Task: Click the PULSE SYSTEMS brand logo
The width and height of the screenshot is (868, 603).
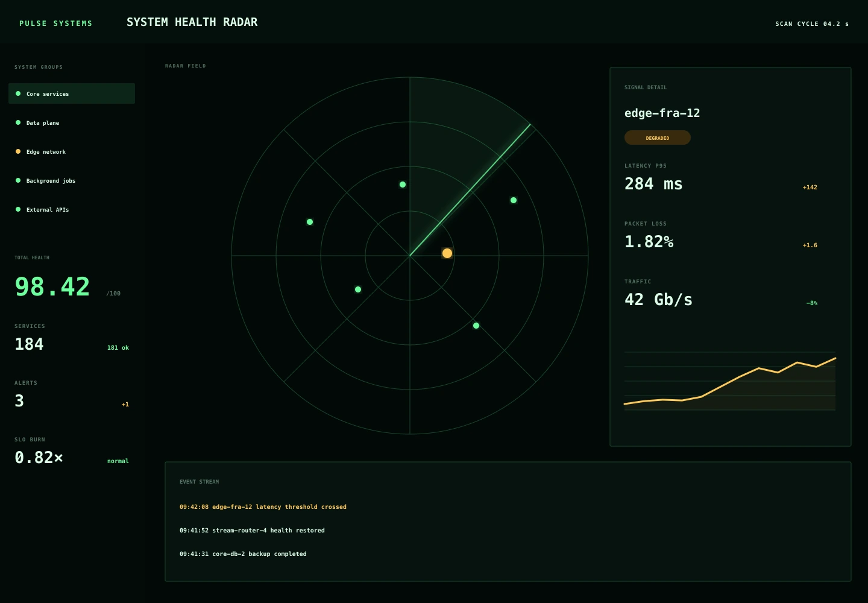Action: 55,23
